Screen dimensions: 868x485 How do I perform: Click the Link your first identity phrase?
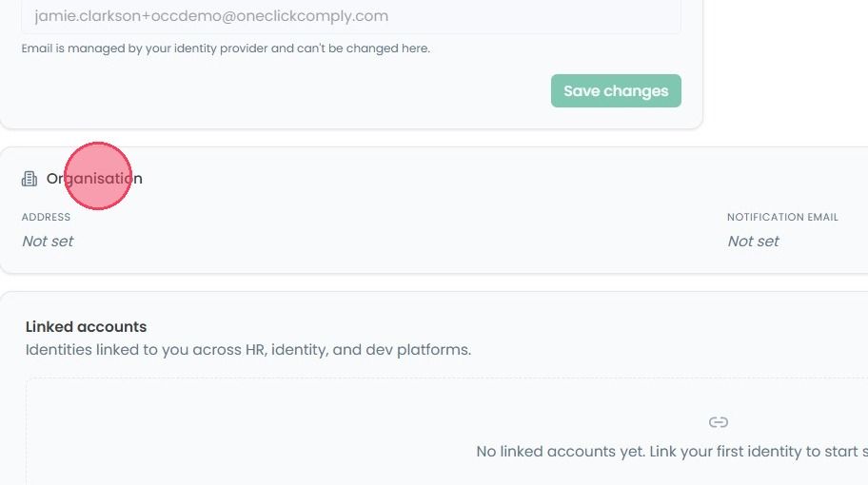(x=726, y=452)
